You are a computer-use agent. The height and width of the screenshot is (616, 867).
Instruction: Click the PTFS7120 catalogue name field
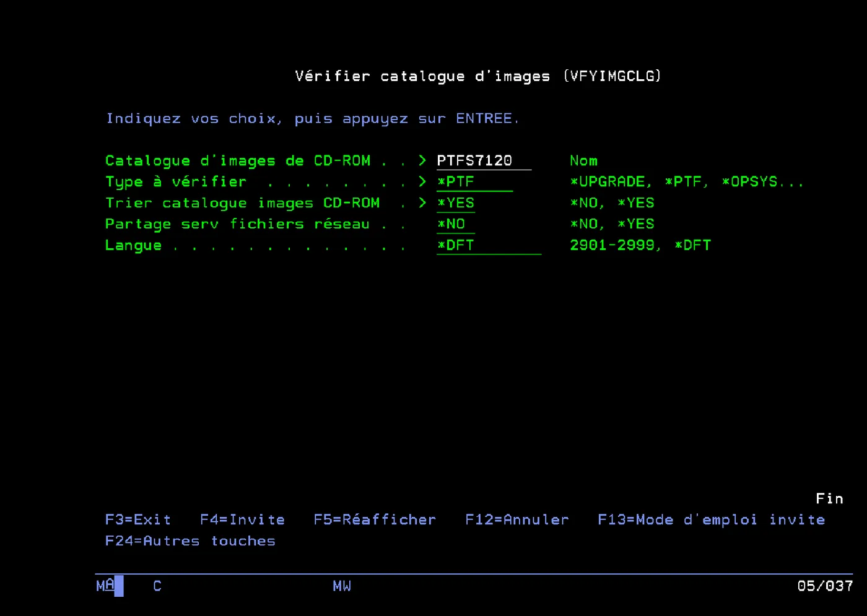tap(484, 161)
